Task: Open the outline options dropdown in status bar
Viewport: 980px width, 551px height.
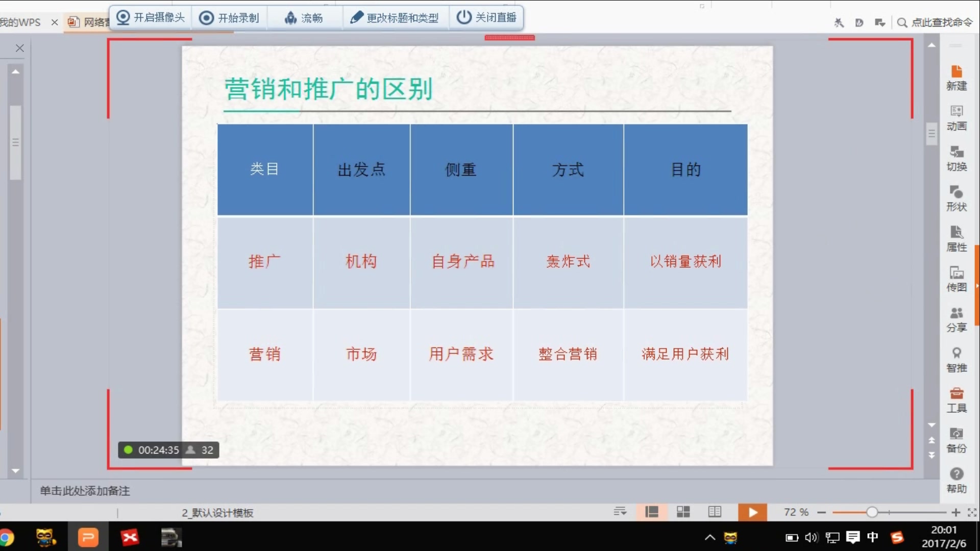Action: point(620,512)
